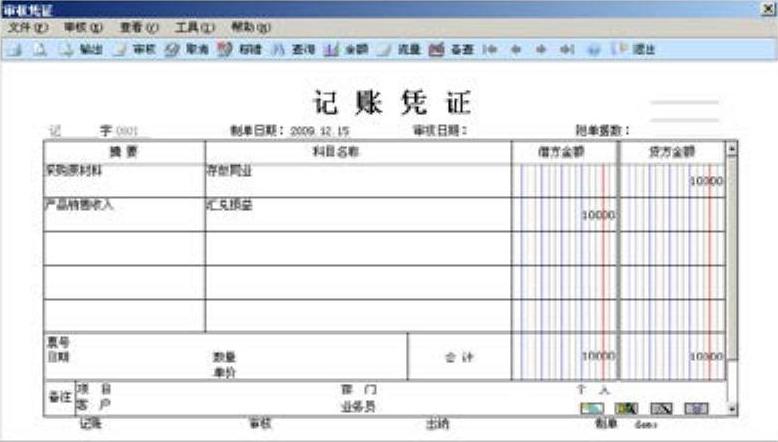The image size is (778, 442).
Task: Click the credit total 10000 in 合计 row
Action: click(706, 357)
